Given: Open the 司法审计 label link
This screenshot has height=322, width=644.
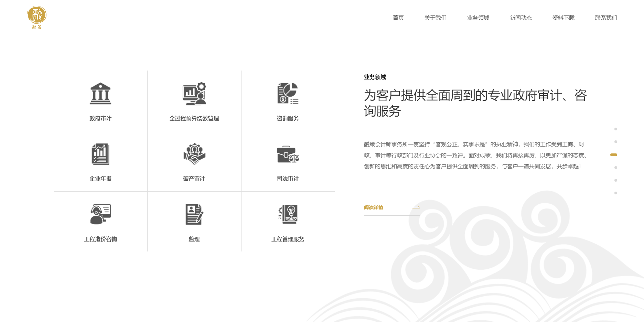Looking at the screenshot, I should 288,179.
